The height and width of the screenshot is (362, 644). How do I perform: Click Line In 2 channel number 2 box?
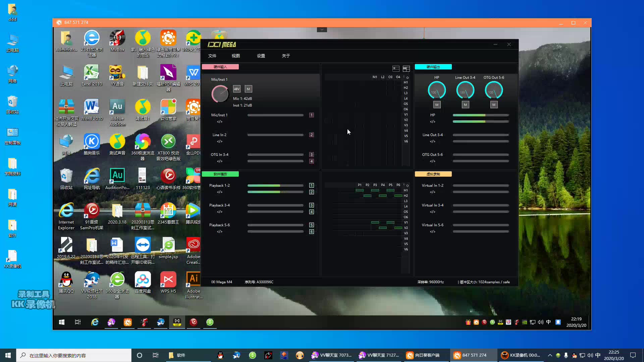pos(311,135)
